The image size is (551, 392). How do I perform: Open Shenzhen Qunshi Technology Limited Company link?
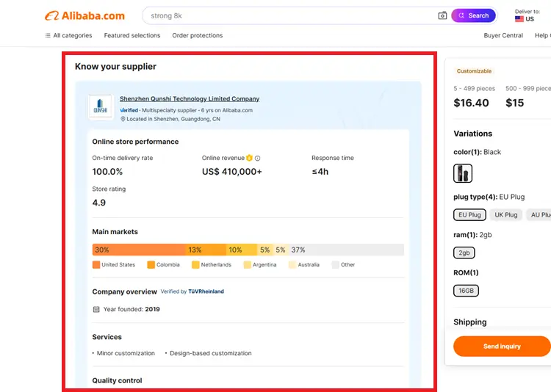pyautogui.click(x=190, y=98)
